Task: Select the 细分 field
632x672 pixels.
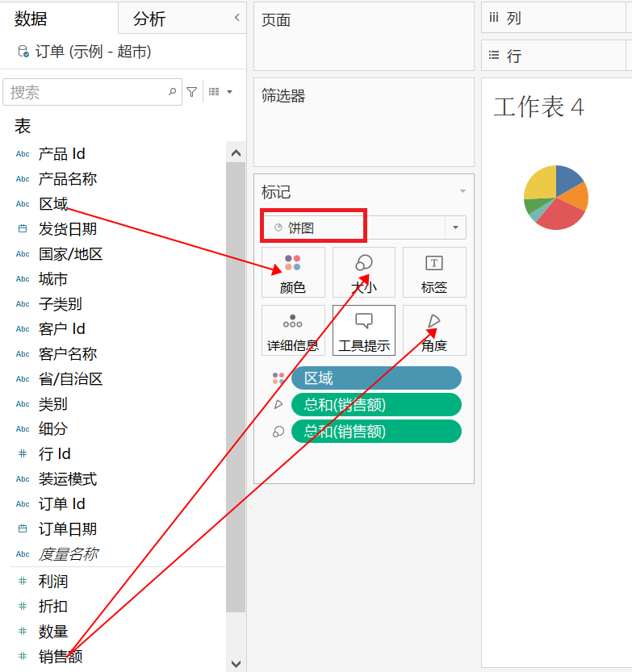Action: point(53,429)
